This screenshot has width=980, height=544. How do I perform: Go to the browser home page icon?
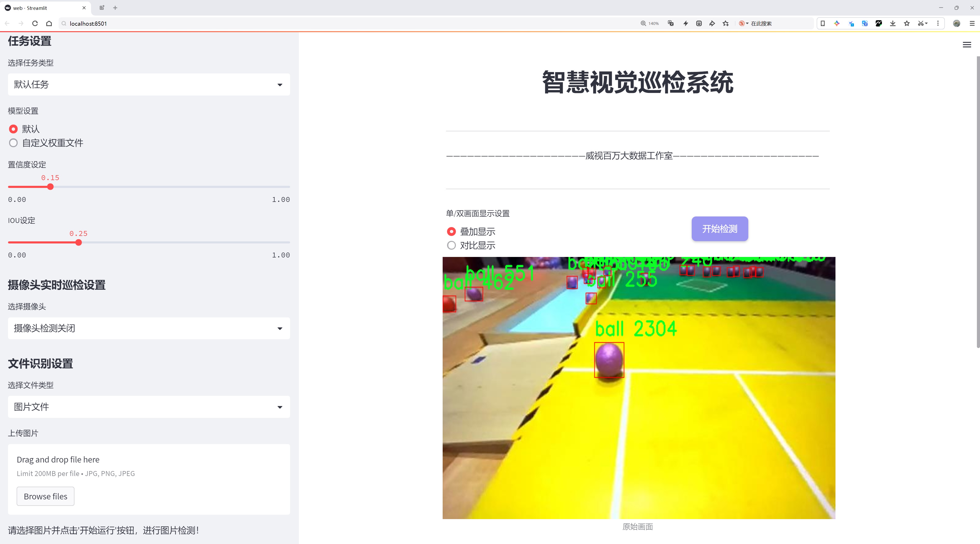click(x=49, y=23)
